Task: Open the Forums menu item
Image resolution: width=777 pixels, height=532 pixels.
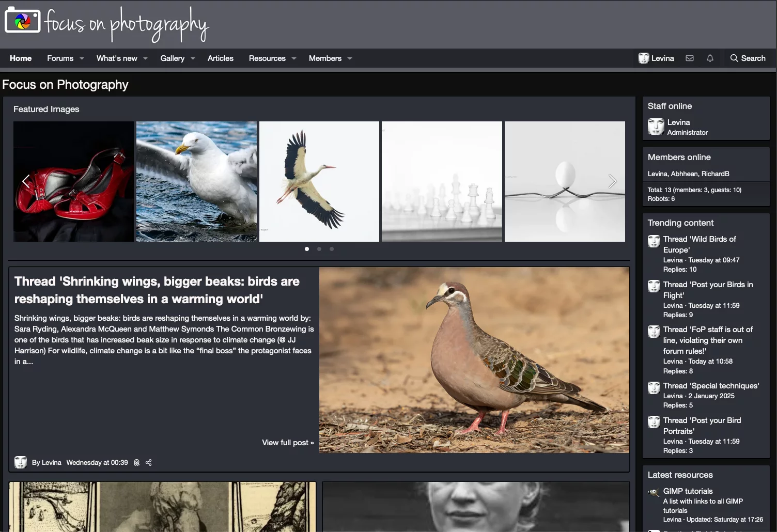Action: click(60, 58)
